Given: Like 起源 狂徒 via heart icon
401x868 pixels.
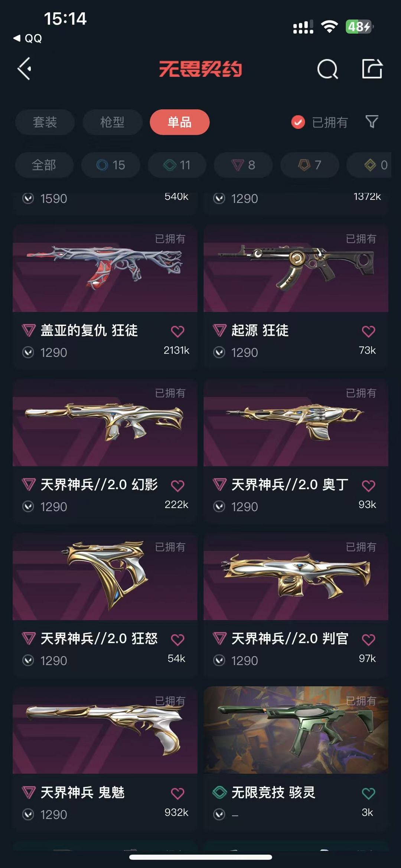Looking at the screenshot, I should click(368, 331).
